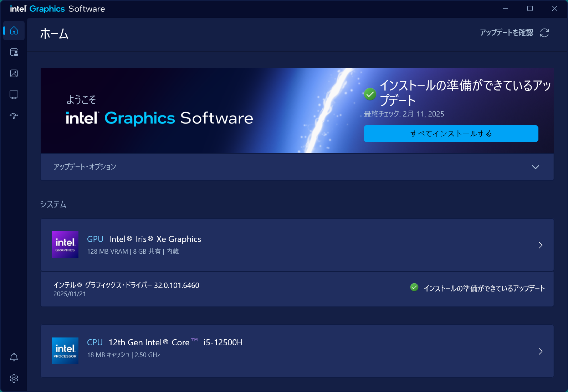Open CPU i5-12500H details chevron

[x=541, y=351]
